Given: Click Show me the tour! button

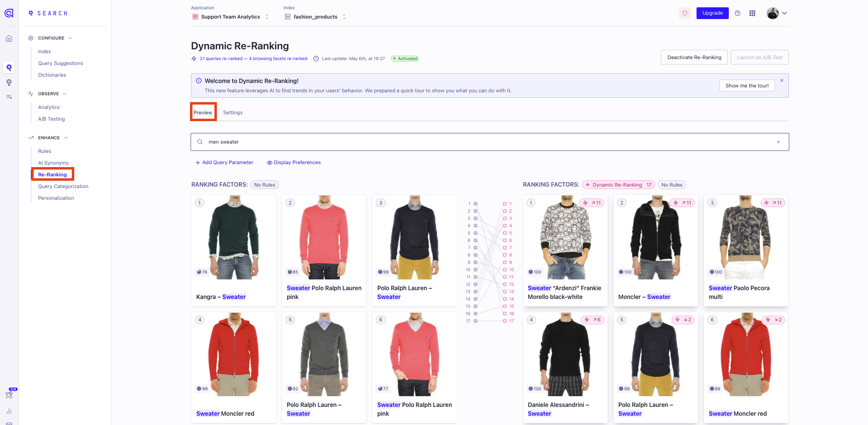Looking at the screenshot, I should [x=747, y=85].
